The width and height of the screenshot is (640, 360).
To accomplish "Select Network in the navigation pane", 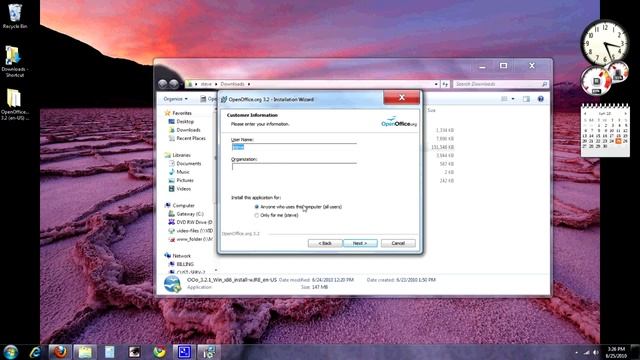I will (181, 256).
